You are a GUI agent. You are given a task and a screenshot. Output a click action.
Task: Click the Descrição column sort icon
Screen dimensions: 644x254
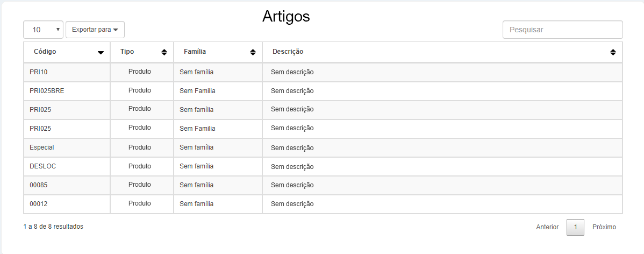613,52
